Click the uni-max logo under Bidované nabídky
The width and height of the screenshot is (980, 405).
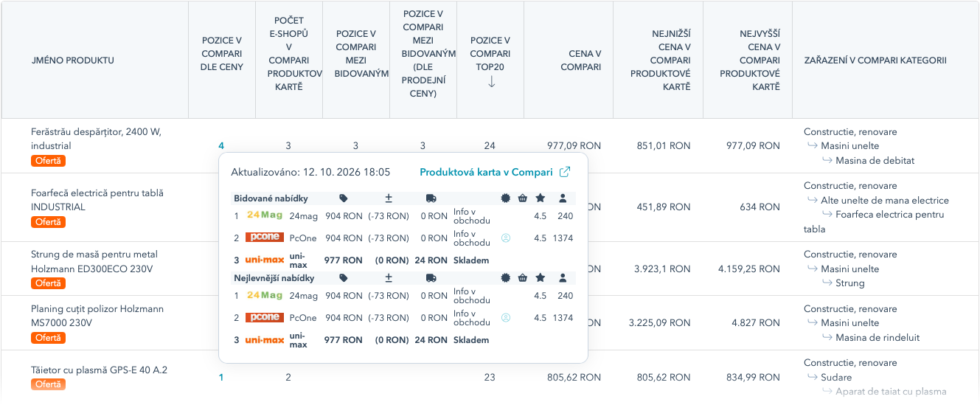265,260
